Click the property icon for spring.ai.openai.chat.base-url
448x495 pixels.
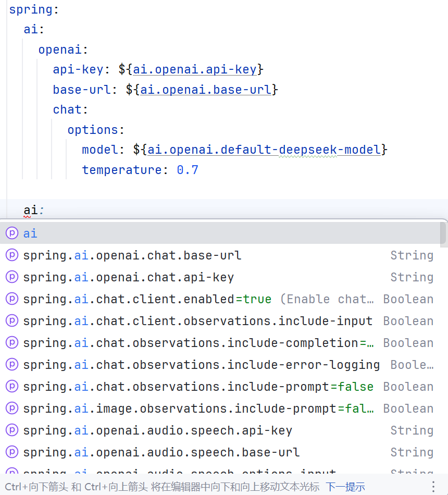click(x=12, y=255)
